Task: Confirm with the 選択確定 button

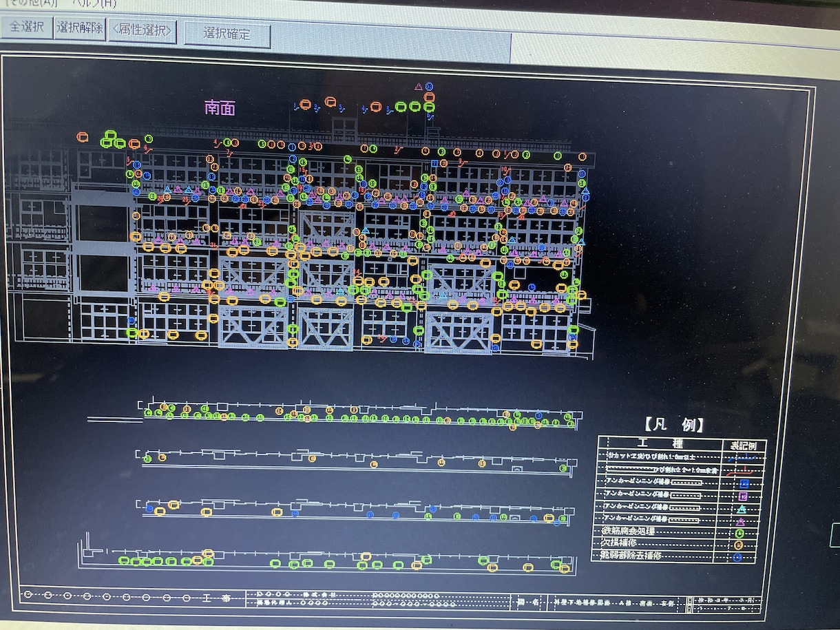Action: click(x=227, y=34)
